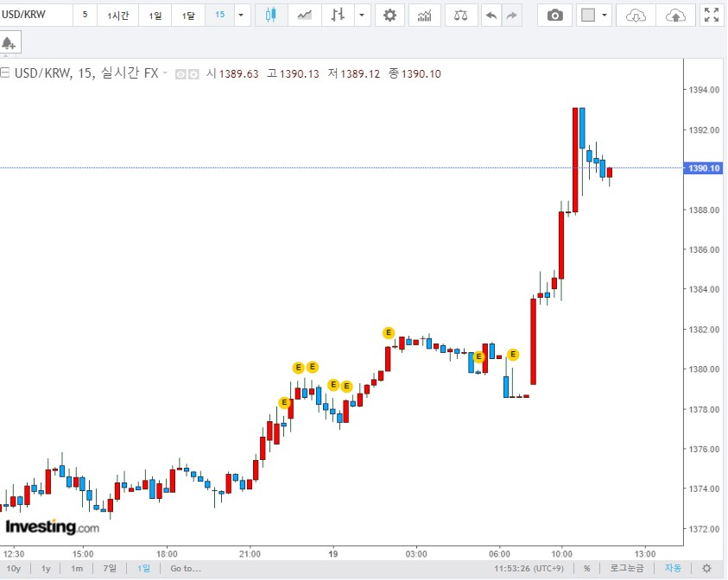Click the open price value 1389.63

(238, 73)
